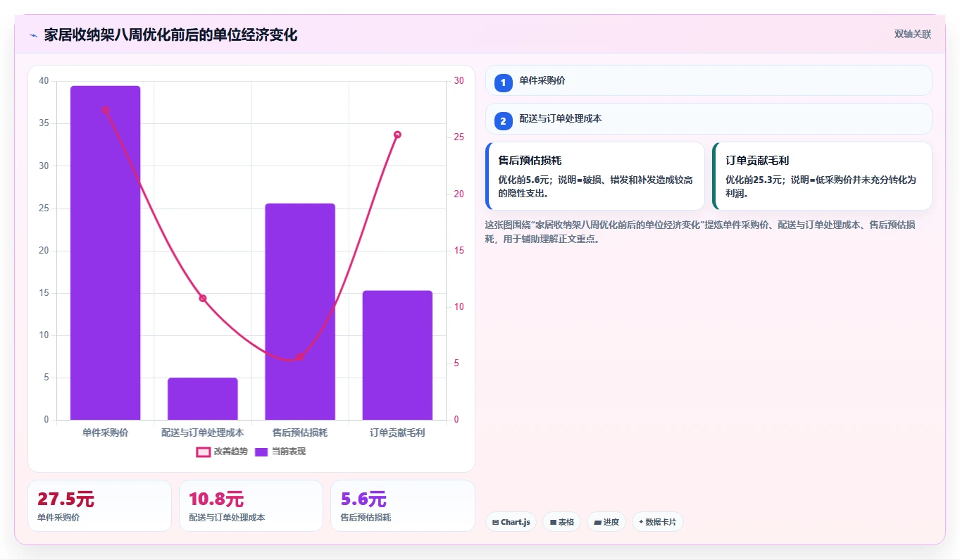
Task: Click the trend line point above 订单贡献毛利
Action: click(x=397, y=135)
